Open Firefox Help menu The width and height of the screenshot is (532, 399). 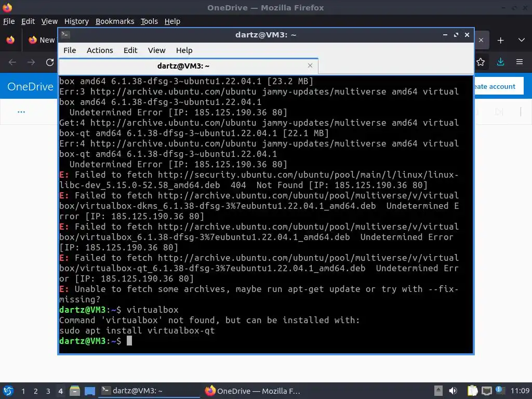[172, 21]
